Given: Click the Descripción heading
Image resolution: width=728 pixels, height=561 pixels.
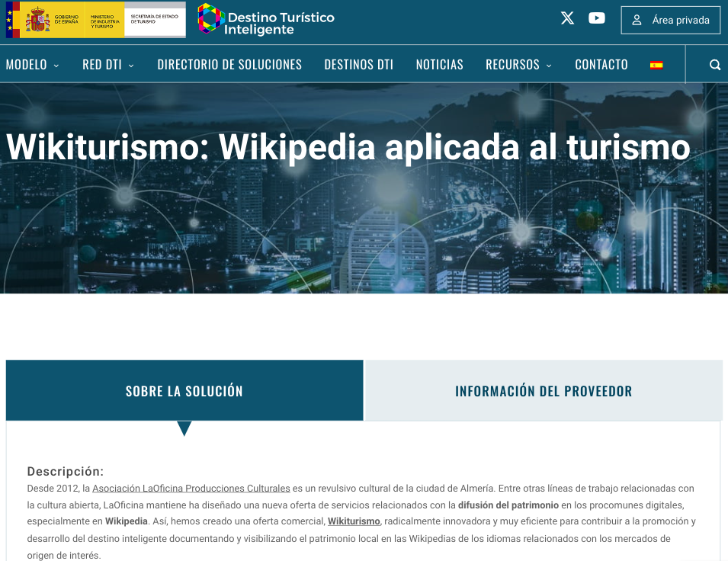Looking at the screenshot, I should [x=66, y=471].
